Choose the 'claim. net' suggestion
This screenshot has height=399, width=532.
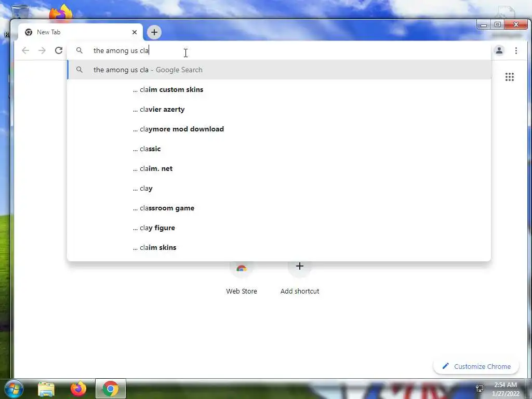click(x=279, y=168)
